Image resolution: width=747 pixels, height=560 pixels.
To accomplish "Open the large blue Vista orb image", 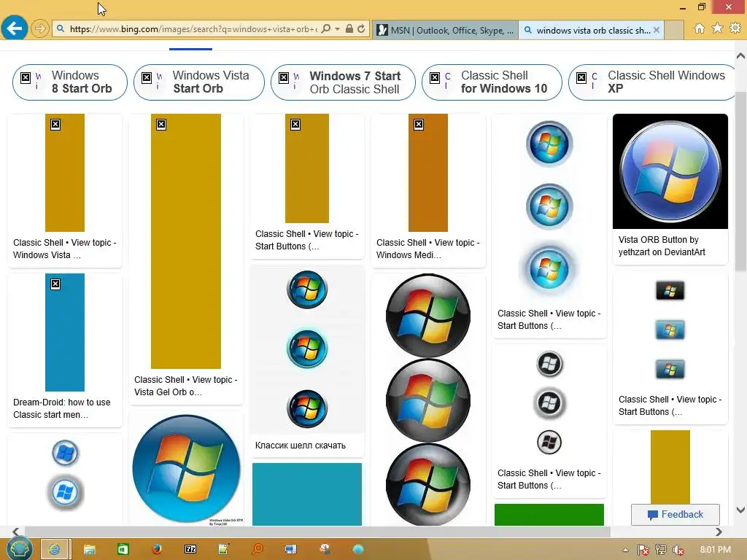I will (186, 469).
